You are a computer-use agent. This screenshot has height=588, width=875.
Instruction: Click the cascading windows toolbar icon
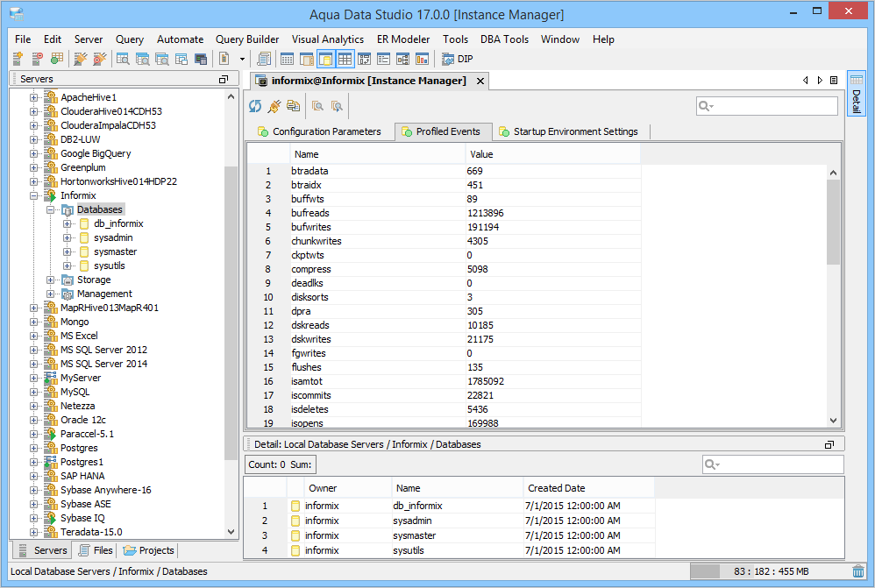181,59
